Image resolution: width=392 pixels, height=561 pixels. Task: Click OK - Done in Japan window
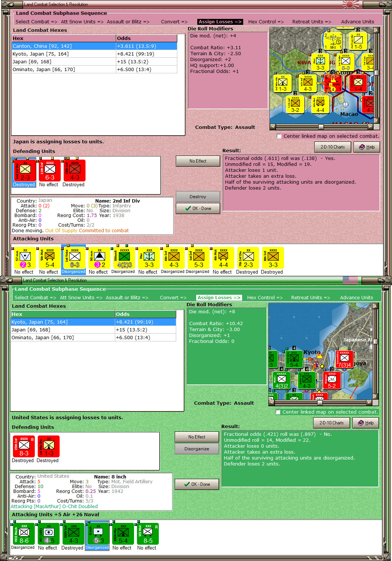(198, 208)
